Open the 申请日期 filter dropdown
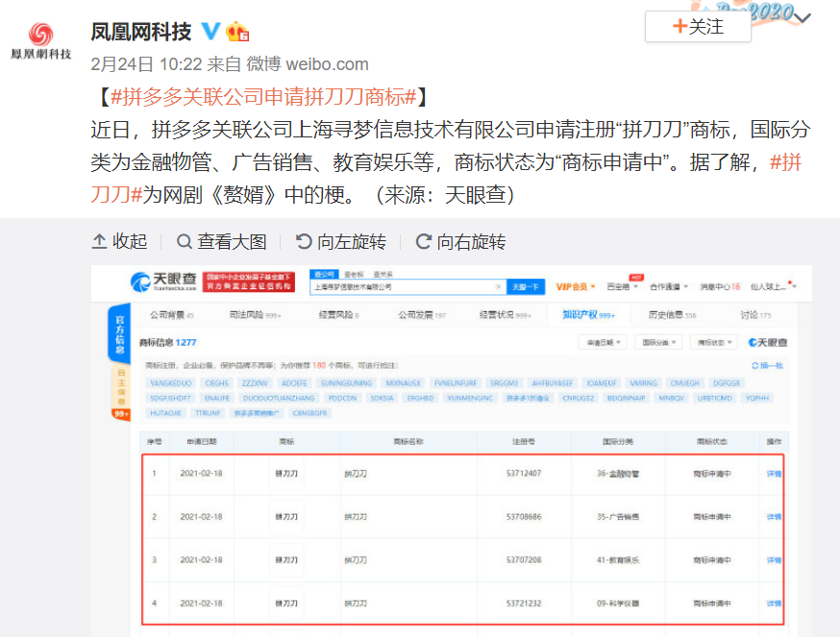Viewport: 840px width, 637px height. [603, 342]
